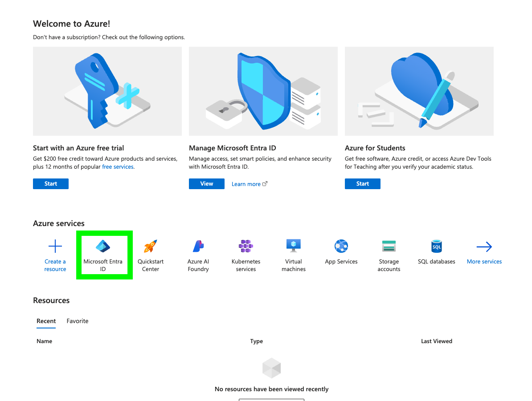Start Azure for Students offer
Viewport: 532px width, 401px height.
(362, 184)
